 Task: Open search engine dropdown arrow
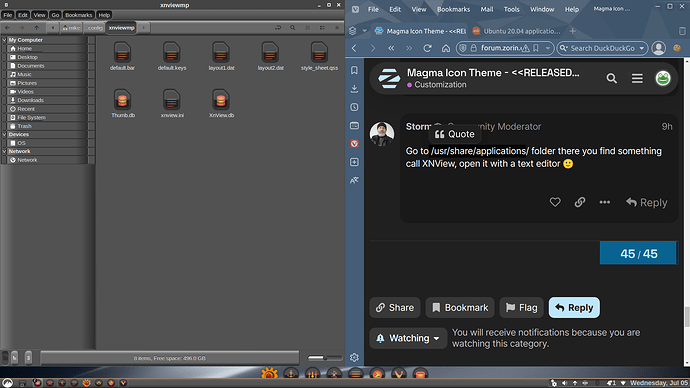tap(642, 48)
